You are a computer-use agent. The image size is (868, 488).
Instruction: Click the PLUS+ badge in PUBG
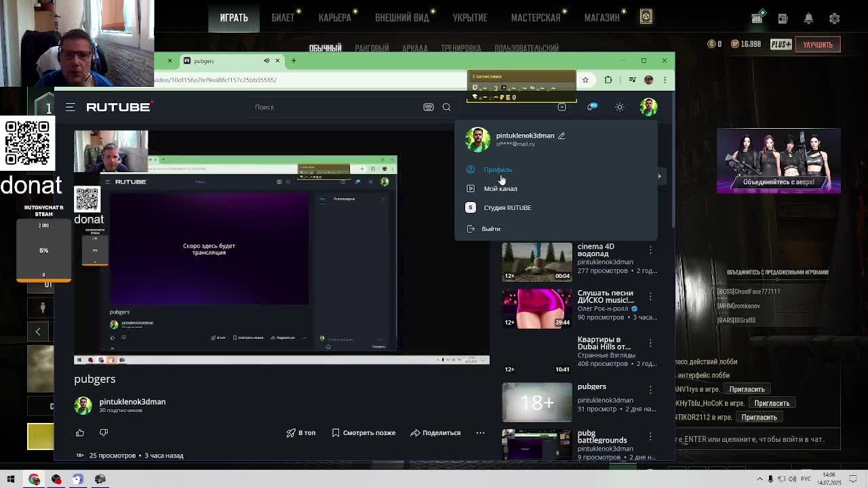(781, 45)
